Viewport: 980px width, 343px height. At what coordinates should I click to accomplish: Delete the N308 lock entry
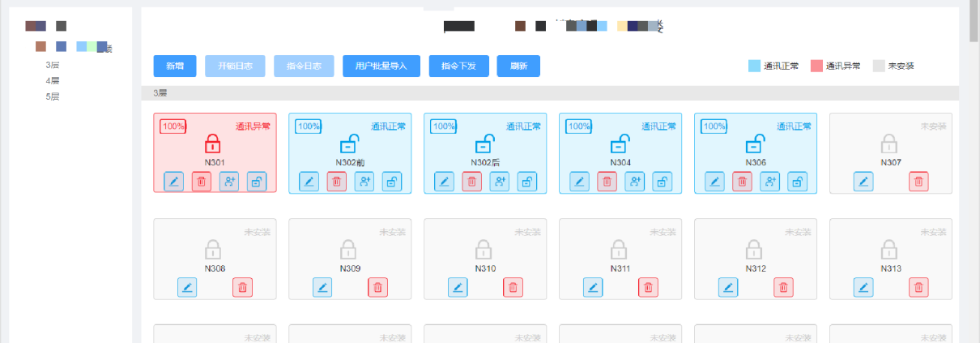(243, 287)
